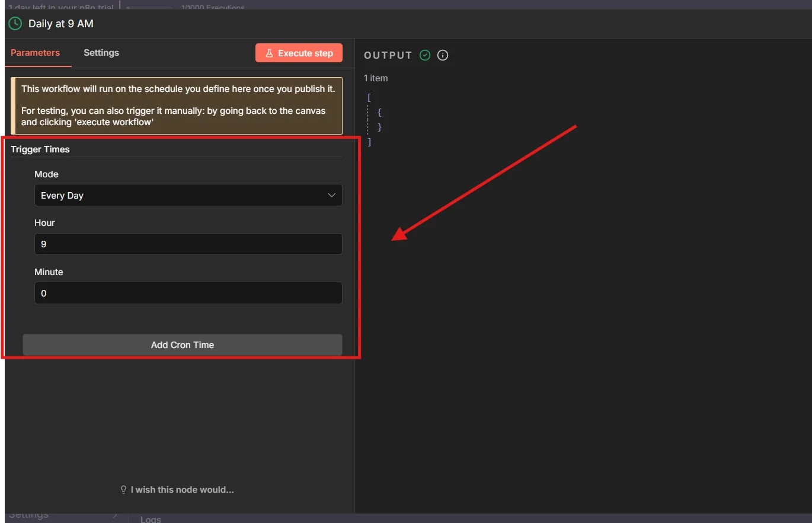
Task: Click the clock icon beside "Daily at 9 AM"
Action: tap(14, 23)
